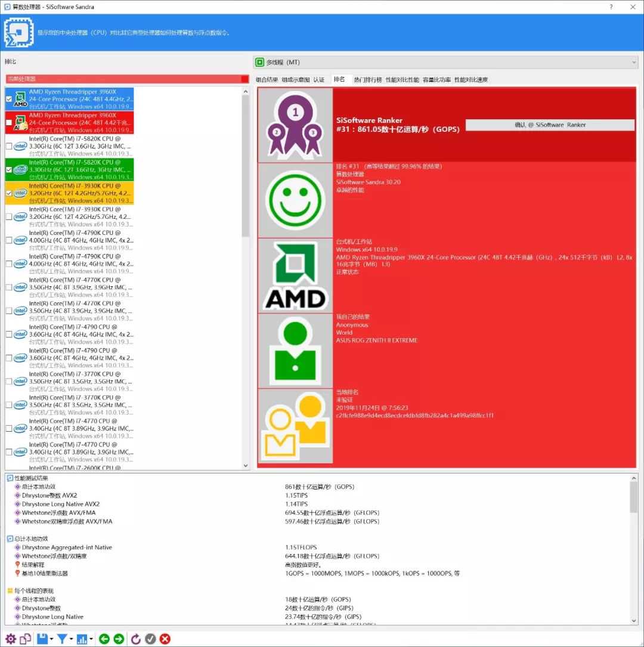This screenshot has width=644, height=647.
Task: Click the 确认 @ SiSoftware Ranker button
Action: 549,125
